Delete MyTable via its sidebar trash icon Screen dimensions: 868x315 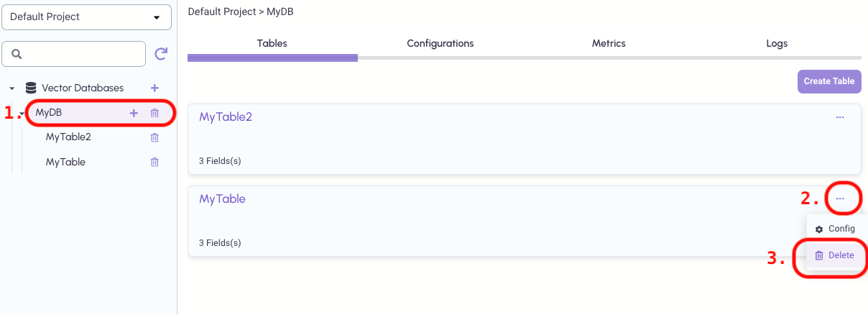(x=154, y=163)
